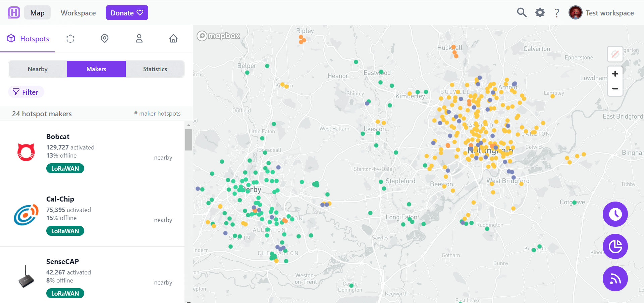Zoom out on the map
644x303 pixels.
[x=615, y=89]
